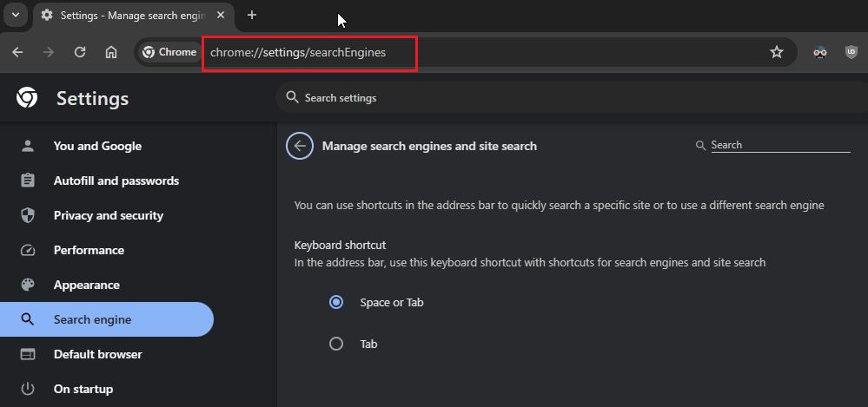Focus the Search settings field
Image resolution: width=868 pixels, height=407 pixels.
click(x=572, y=98)
